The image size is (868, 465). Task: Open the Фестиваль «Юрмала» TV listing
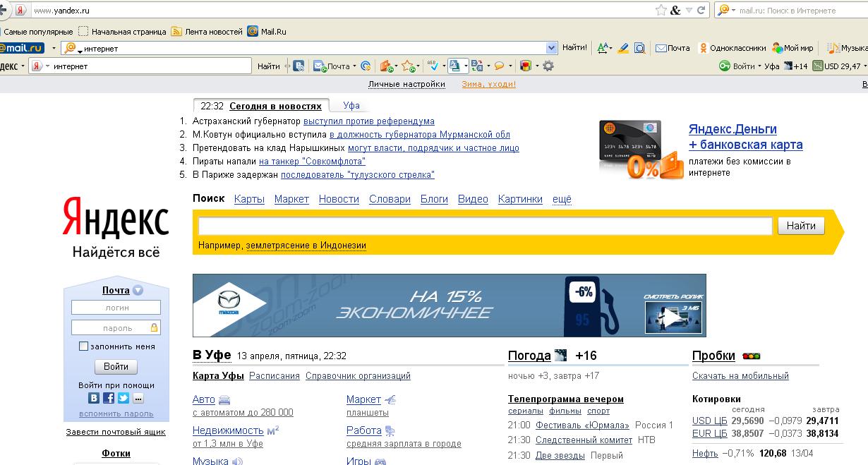(x=582, y=425)
